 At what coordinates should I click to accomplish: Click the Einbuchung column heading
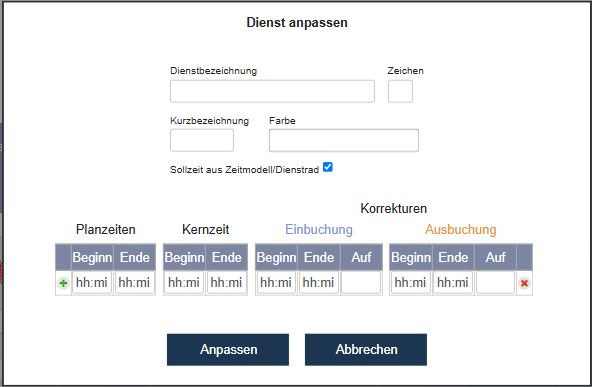click(319, 229)
